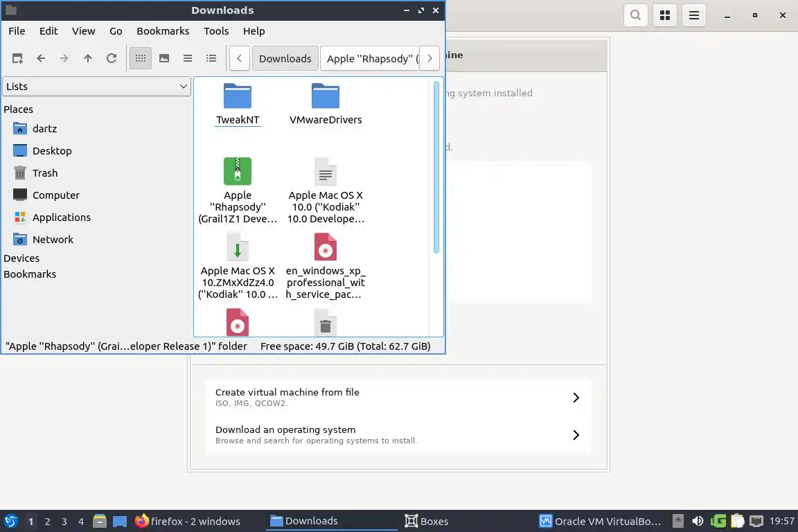Click the Devices section heading
Screen dimensions: 798x532
click(x=21, y=258)
